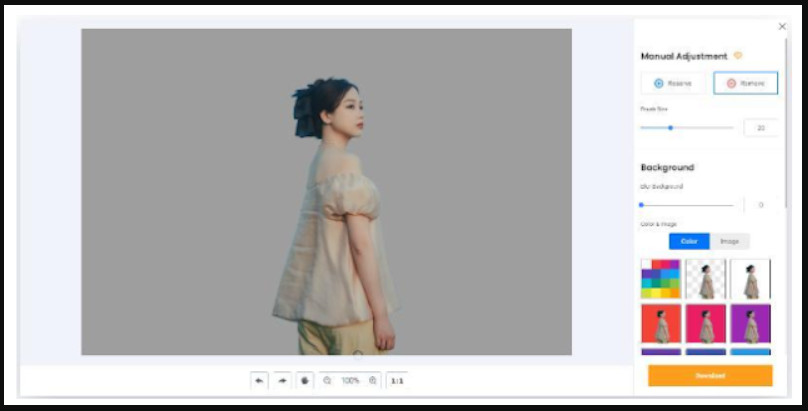The image size is (808, 411).
Task: Click the zoom out magnifier icon
Action: [x=328, y=381]
